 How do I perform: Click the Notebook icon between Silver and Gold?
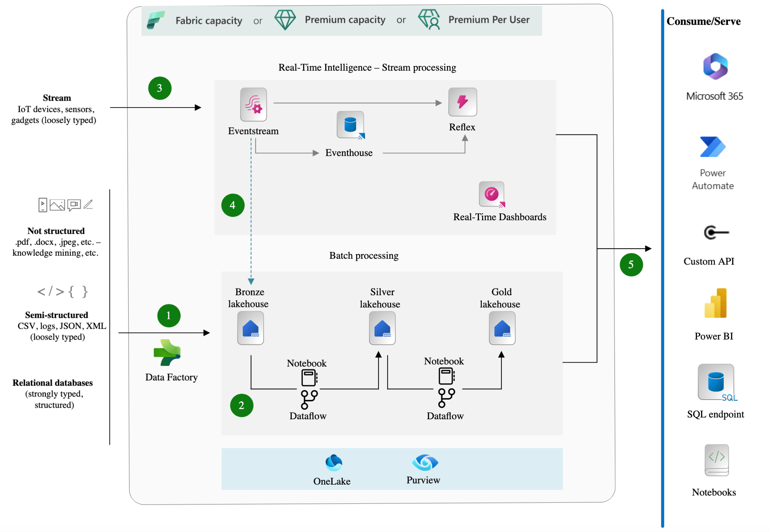tap(447, 376)
